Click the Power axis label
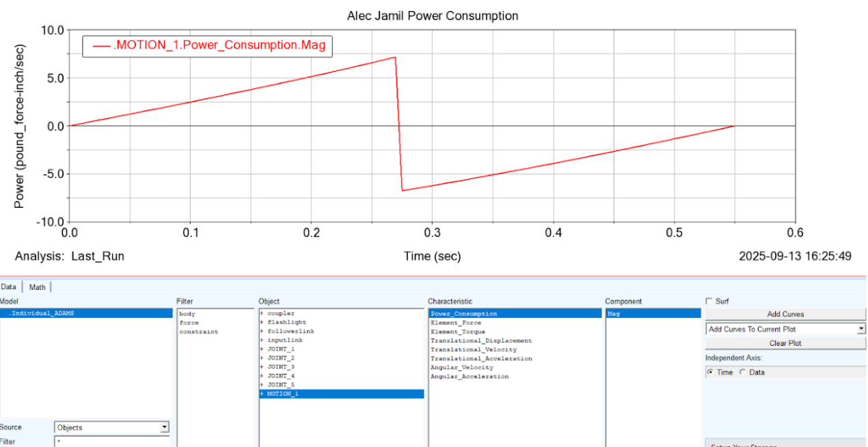Image resolution: width=868 pixels, height=447 pixels. coord(19,126)
